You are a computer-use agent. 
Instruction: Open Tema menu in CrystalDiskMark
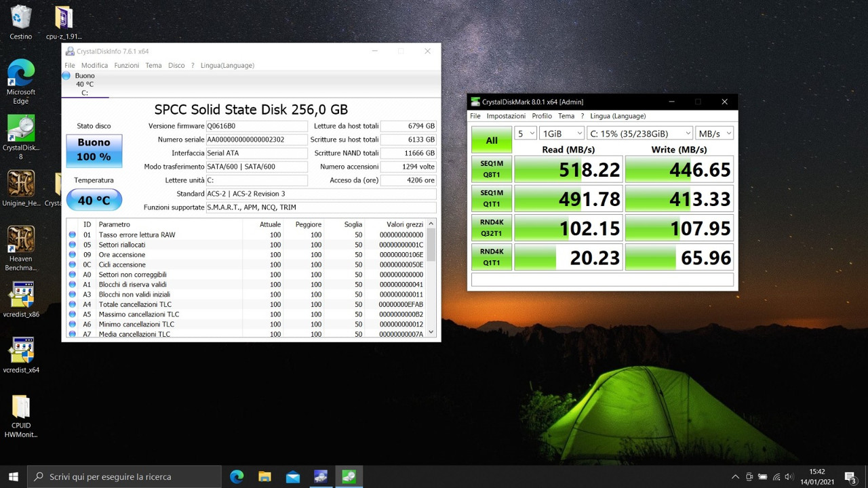click(x=566, y=116)
